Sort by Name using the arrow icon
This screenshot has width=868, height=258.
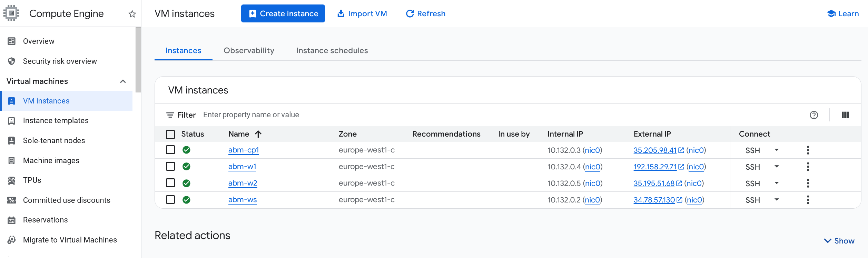tap(258, 134)
